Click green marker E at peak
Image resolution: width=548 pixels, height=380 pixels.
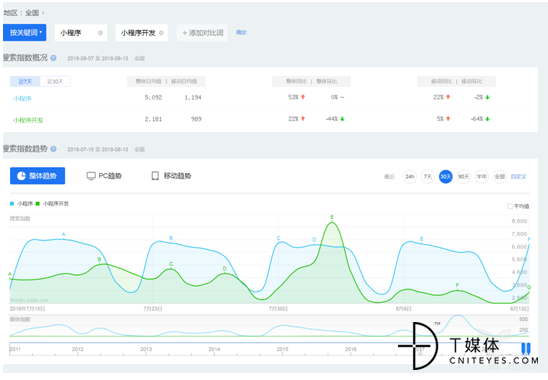click(x=332, y=217)
